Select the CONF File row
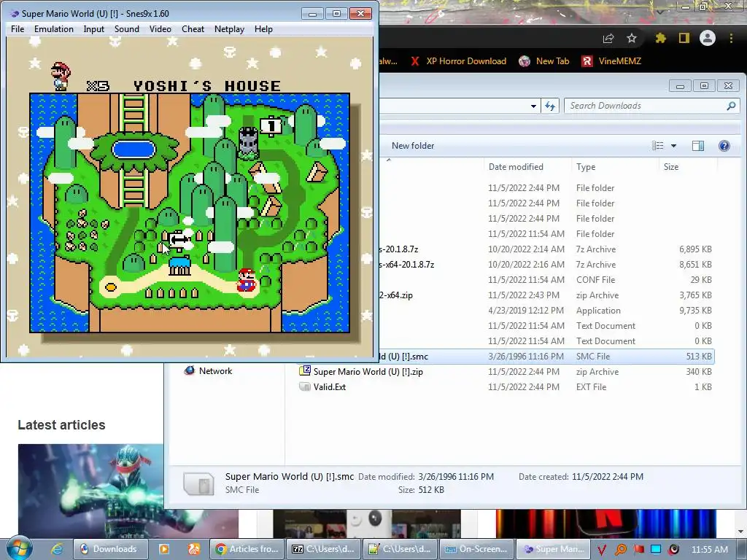 coord(546,279)
